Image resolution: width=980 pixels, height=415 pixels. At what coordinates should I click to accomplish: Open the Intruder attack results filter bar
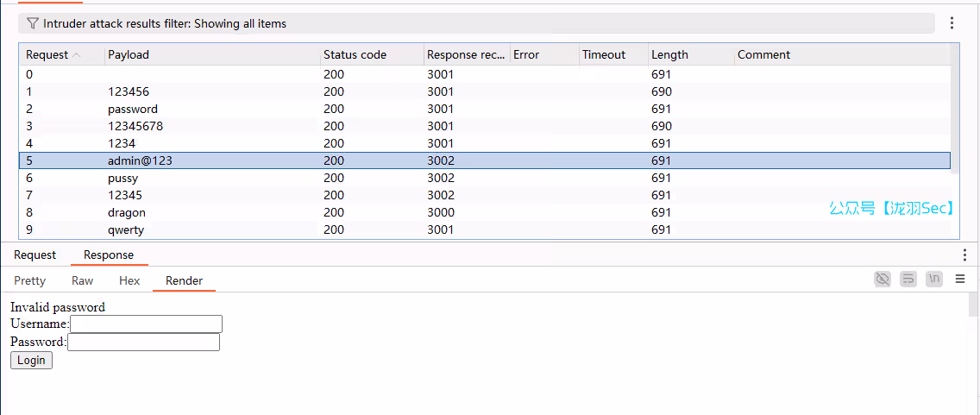[474, 24]
